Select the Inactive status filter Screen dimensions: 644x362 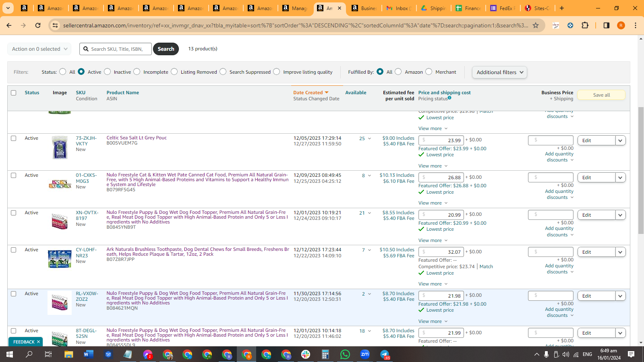[107, 72]
